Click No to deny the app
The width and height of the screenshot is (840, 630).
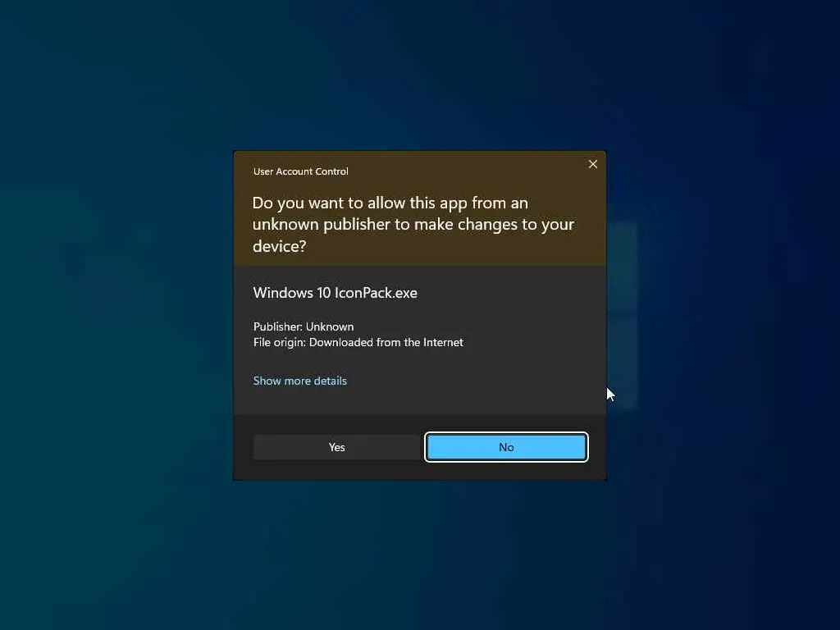506,447
